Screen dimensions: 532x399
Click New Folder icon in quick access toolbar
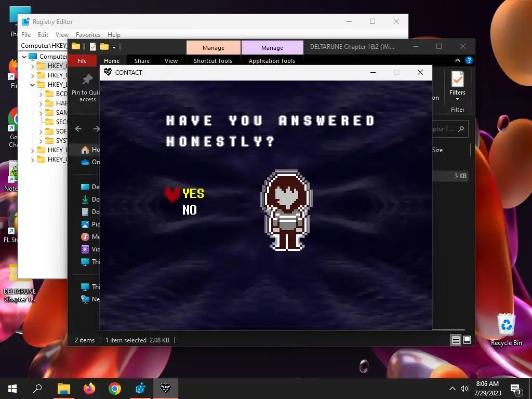tap(104, 46)
